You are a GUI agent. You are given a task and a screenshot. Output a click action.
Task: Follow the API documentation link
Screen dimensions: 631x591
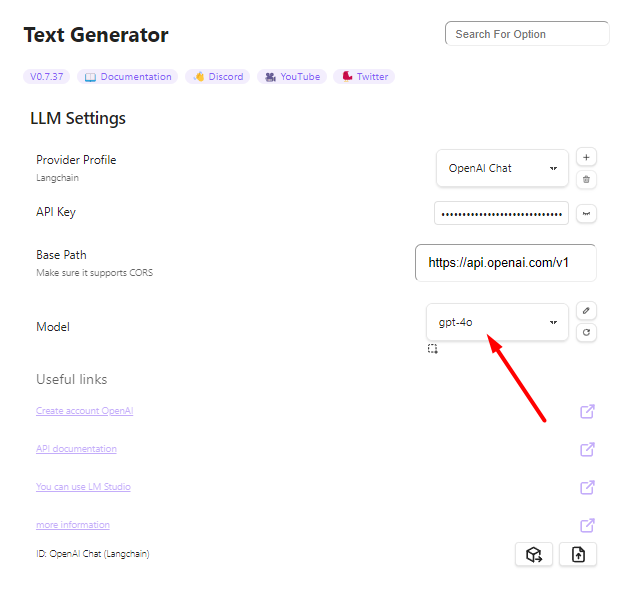click(x=76, y=449)
